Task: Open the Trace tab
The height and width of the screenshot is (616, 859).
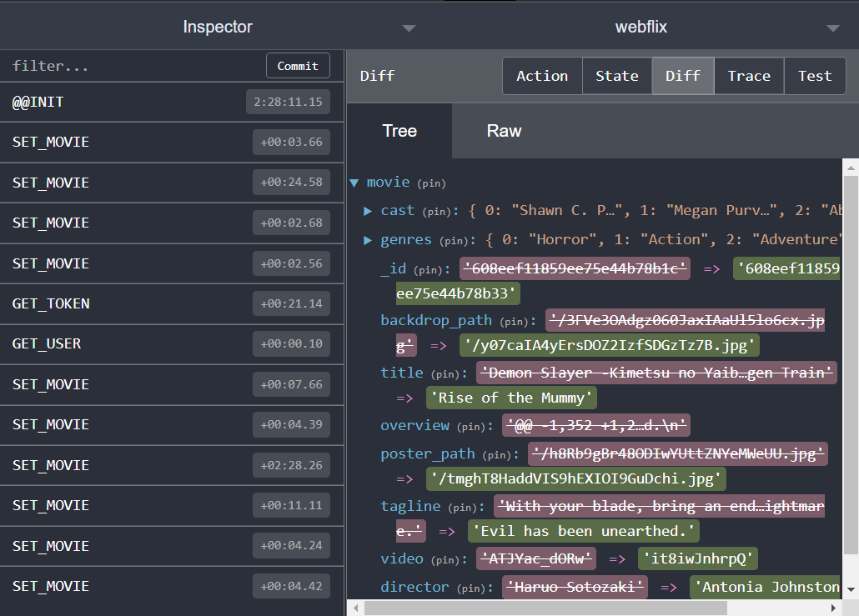Action: tap(748, 76)
